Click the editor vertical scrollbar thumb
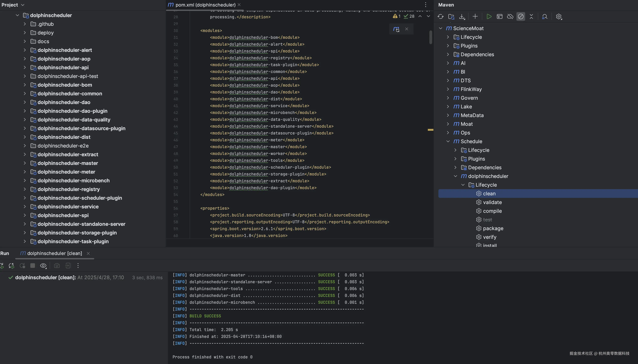638x364 pixels. 431,37
